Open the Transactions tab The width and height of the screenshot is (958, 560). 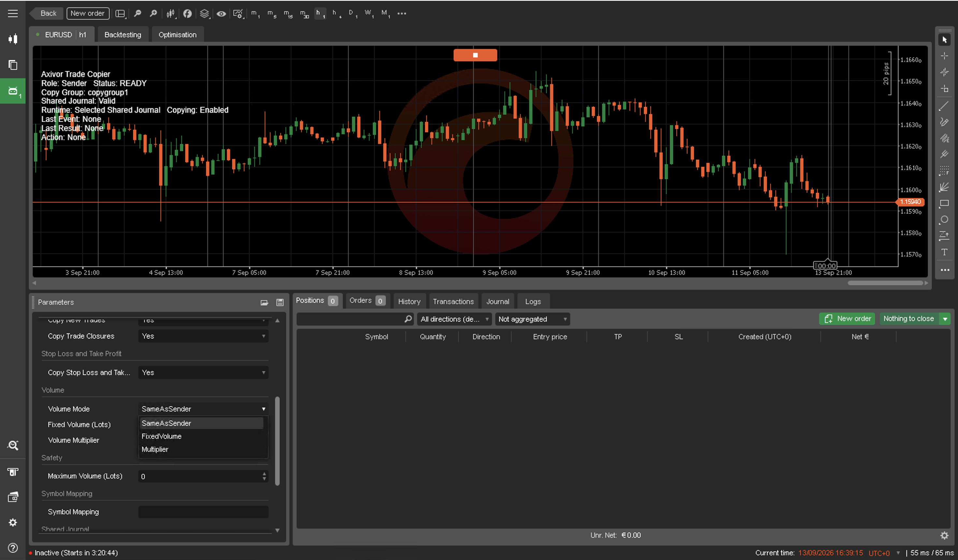[453, 302]
